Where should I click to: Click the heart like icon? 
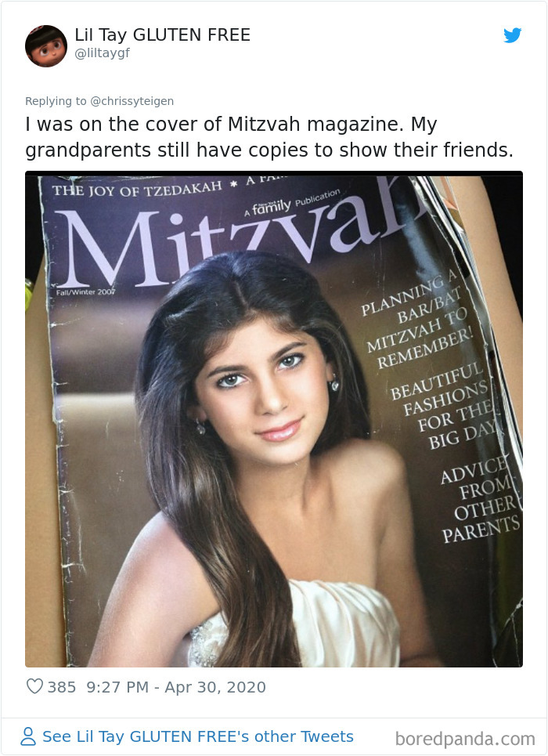[34, 686]
